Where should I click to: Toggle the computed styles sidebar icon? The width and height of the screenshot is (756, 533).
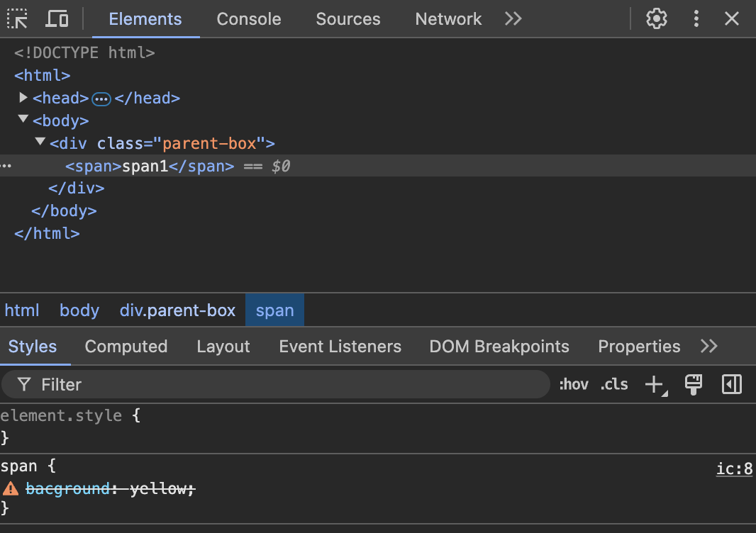pos(731,385)
